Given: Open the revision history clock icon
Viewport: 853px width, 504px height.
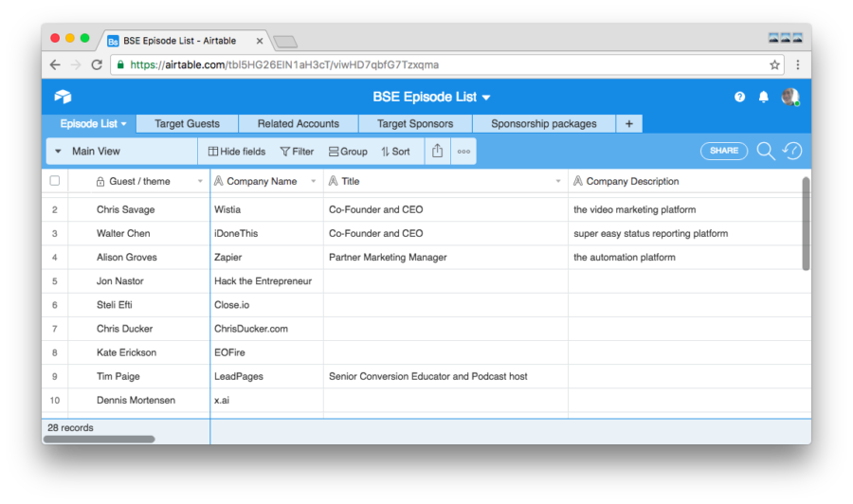Looking at the screenshot, I should (792, 151).
